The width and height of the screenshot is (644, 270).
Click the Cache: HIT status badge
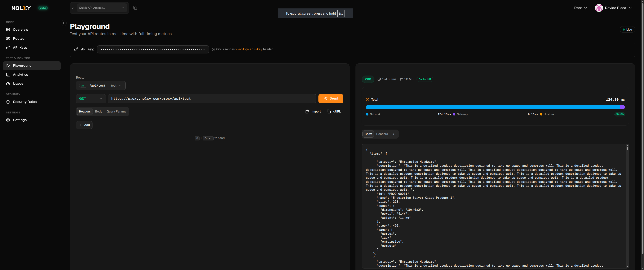(425, 79)
